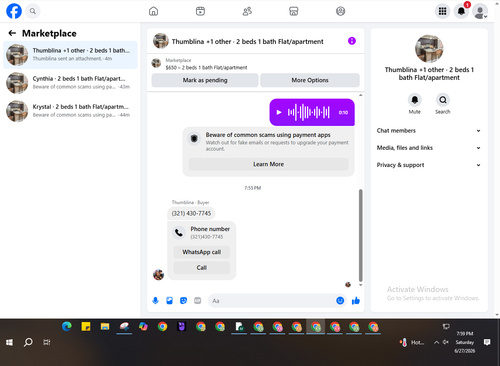Click the chat scrollbar
Viewport: 500px width, 366px height.
[x=360, y=235]
